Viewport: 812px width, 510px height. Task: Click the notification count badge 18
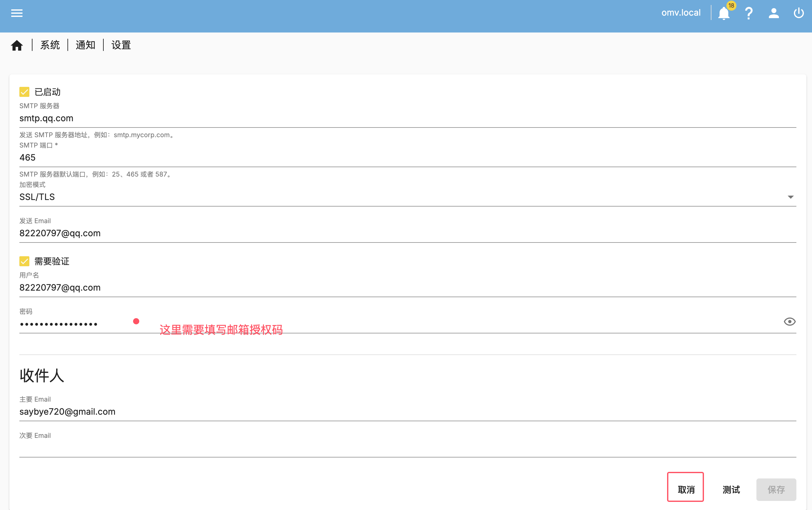(x=731, y=5)
